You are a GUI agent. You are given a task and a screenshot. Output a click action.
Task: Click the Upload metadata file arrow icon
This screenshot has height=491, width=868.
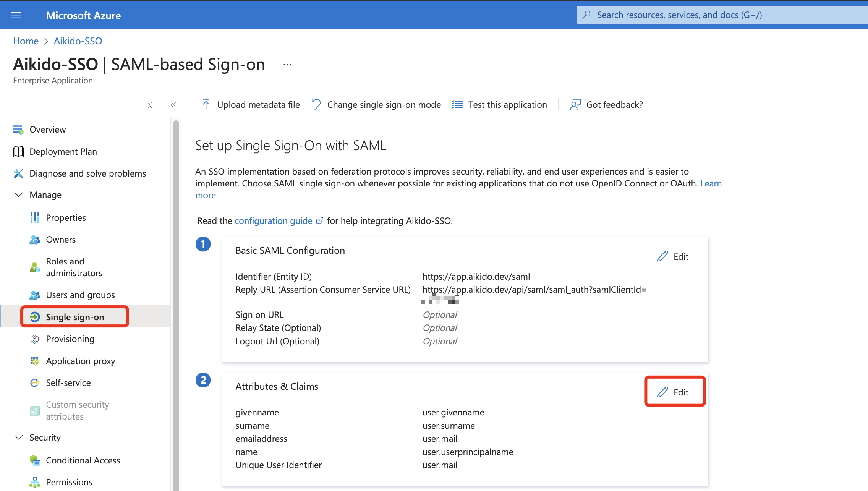[206, 105]
